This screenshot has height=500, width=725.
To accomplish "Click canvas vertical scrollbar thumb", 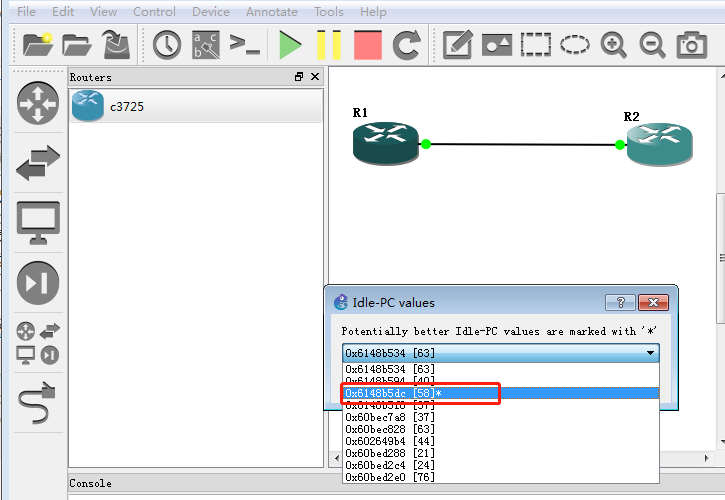I will tap(721, 258).
